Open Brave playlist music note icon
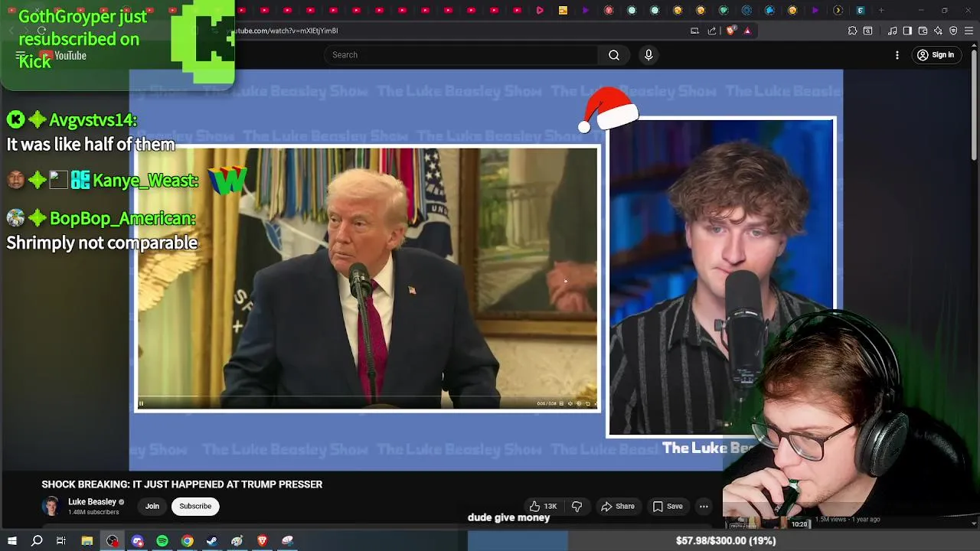This screenshot has width=980, height=551. tap(893, 31)
